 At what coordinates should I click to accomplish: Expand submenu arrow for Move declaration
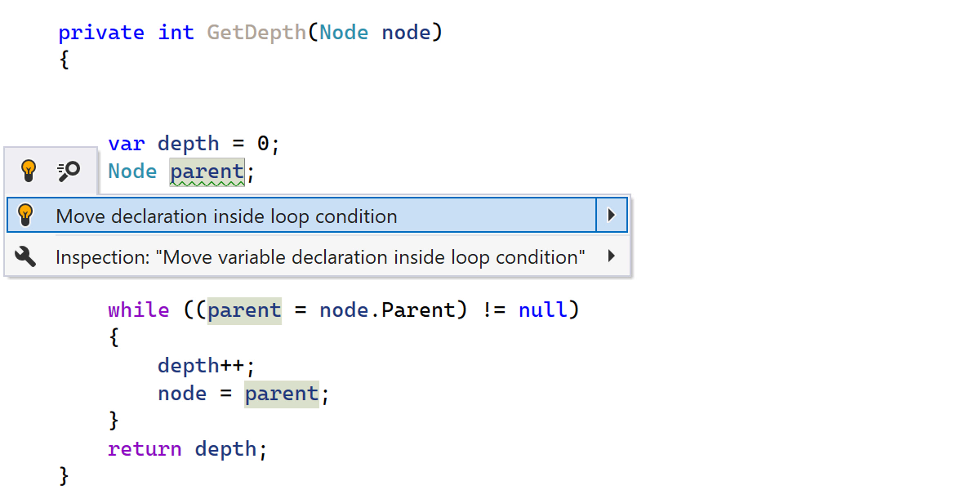pyautogui.click(x=611, y=216)
